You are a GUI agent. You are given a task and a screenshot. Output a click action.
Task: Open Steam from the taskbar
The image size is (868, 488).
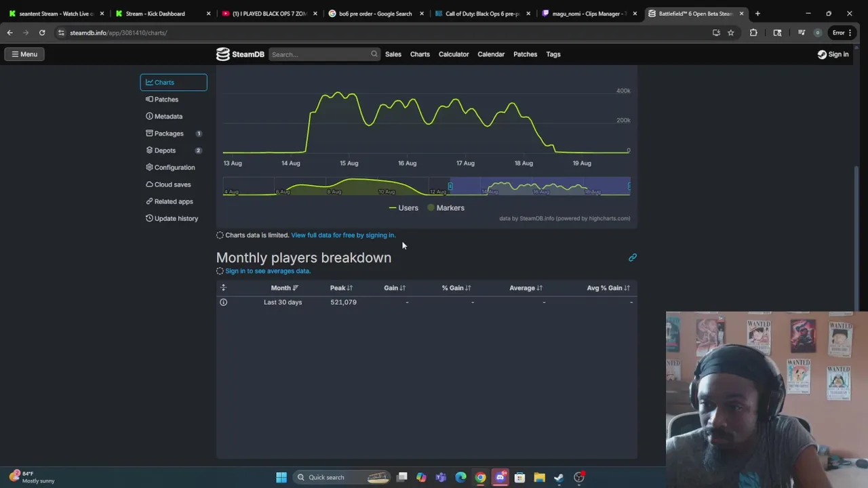(x=559, y=477)
